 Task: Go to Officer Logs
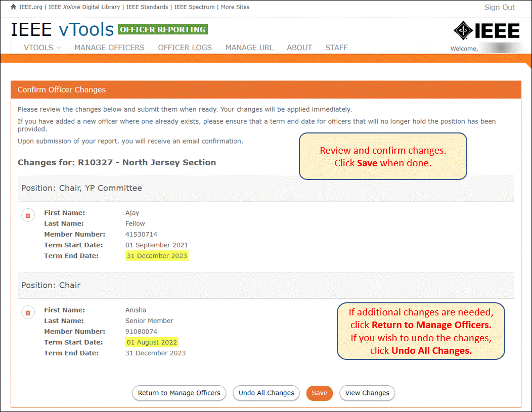[185, 48]
